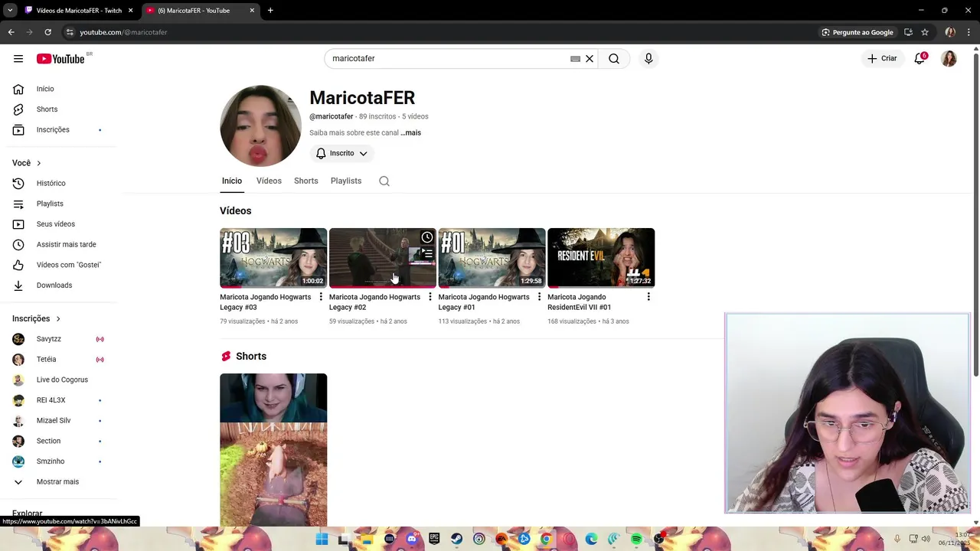Reload the page

pyautogui.click(x=47, y=32)
